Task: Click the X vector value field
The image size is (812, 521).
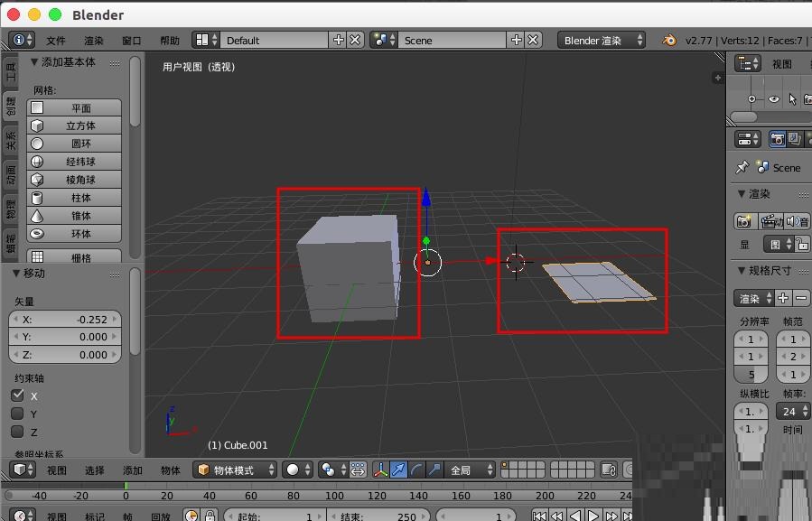Action: tap(64, 319)
